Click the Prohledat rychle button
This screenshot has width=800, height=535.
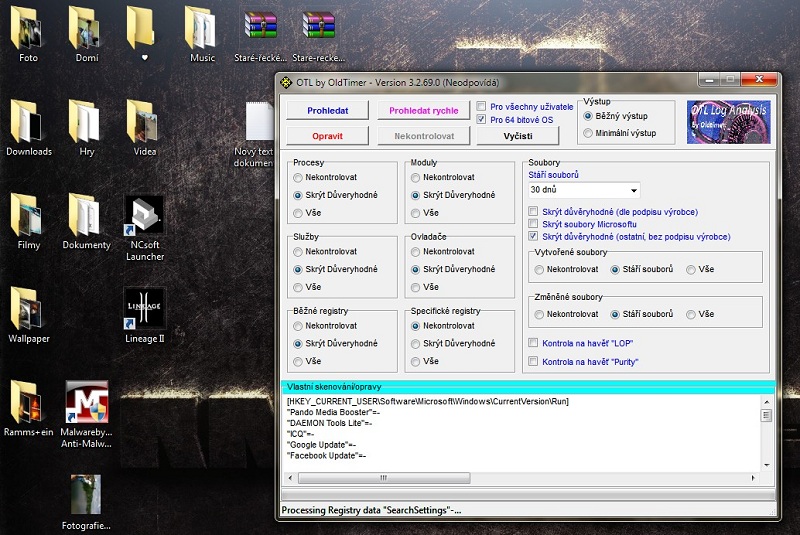click(x=423, y=110)
